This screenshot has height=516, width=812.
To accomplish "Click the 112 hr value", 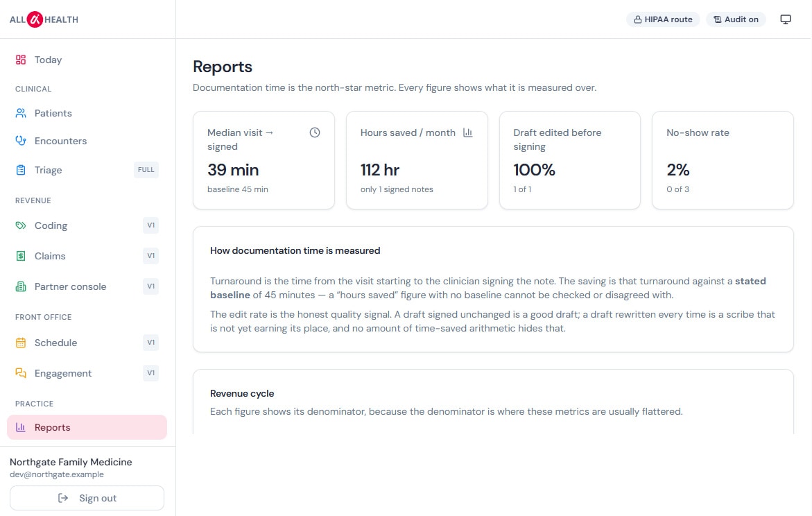I will 380,170.
